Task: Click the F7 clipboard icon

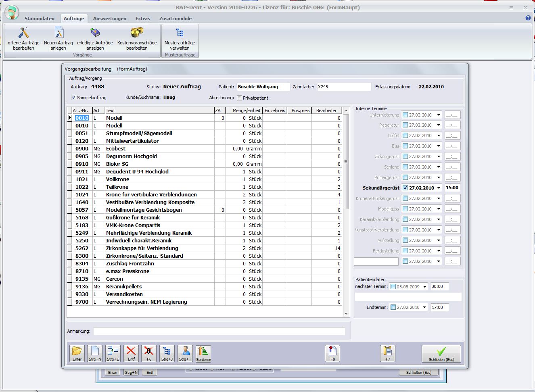Action: pos(388,353)
